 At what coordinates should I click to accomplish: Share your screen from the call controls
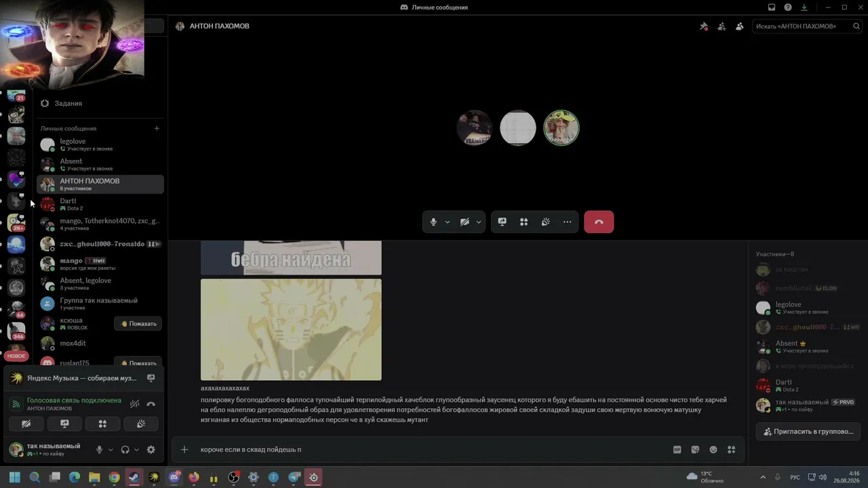click(x=502, y=222)
